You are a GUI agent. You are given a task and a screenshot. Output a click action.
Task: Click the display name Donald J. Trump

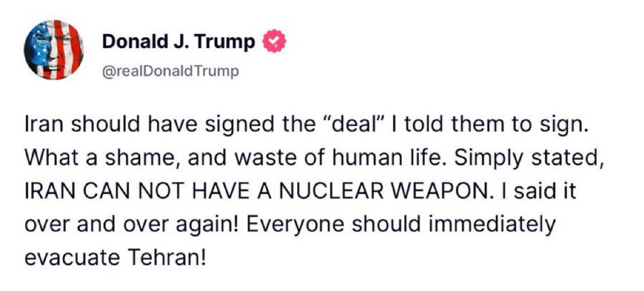coord(178,42)
